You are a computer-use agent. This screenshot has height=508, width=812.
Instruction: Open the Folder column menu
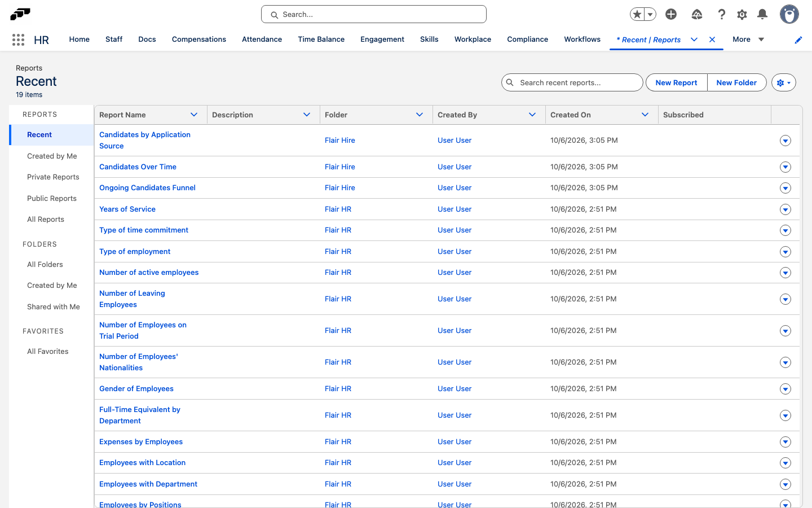pos(420,115)
